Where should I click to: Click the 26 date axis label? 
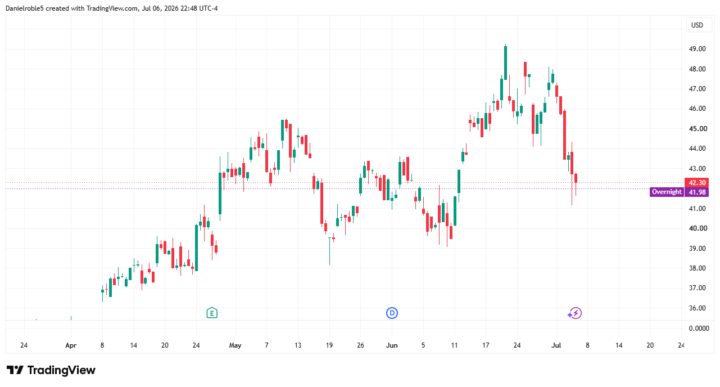coord(360,345)
